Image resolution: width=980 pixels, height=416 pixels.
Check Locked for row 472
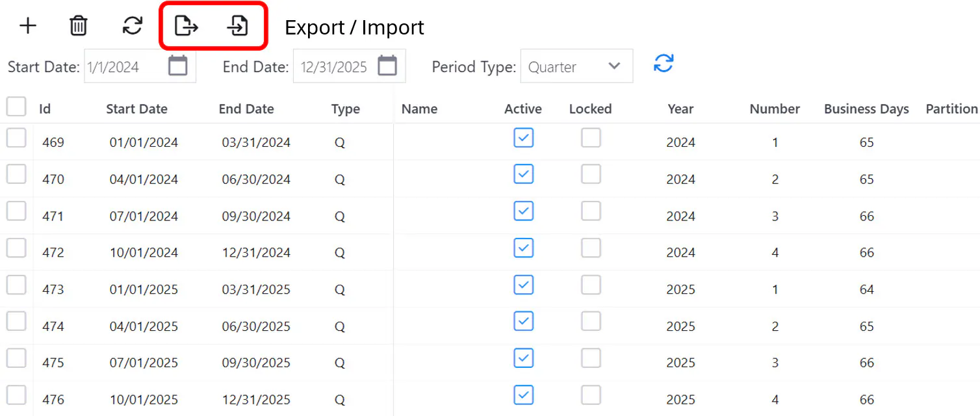coord(591,248)
